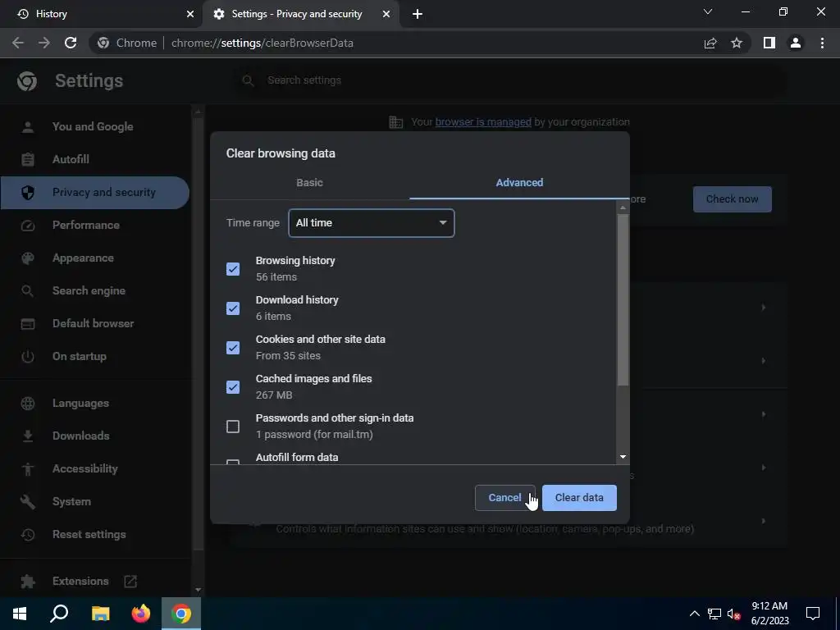Switch to the Basic tab
Image resolution: width=840 pixels, height=630 pixels.
309,183
